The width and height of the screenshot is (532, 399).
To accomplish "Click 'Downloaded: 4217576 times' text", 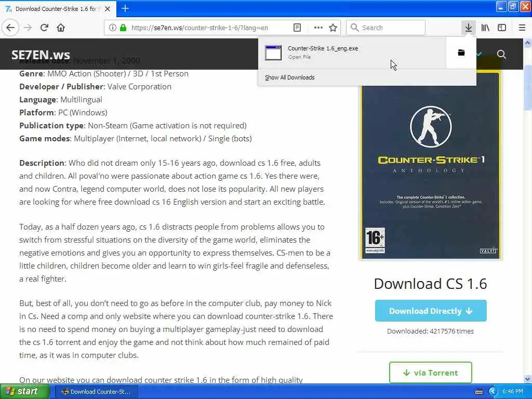I will tap(430, 331).
